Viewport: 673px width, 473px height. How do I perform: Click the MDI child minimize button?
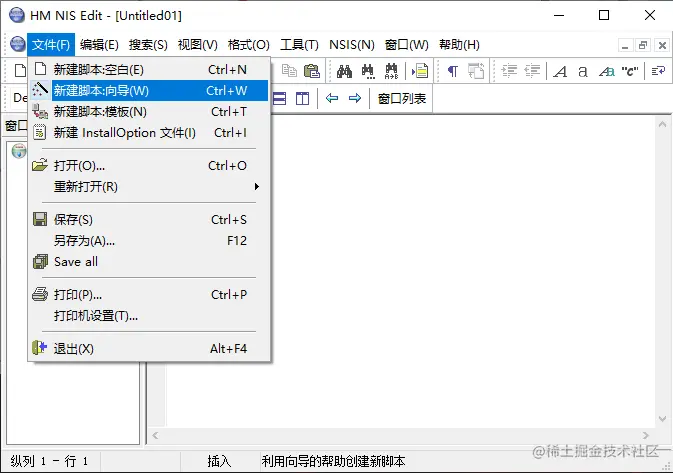click(x=625, y=45)
